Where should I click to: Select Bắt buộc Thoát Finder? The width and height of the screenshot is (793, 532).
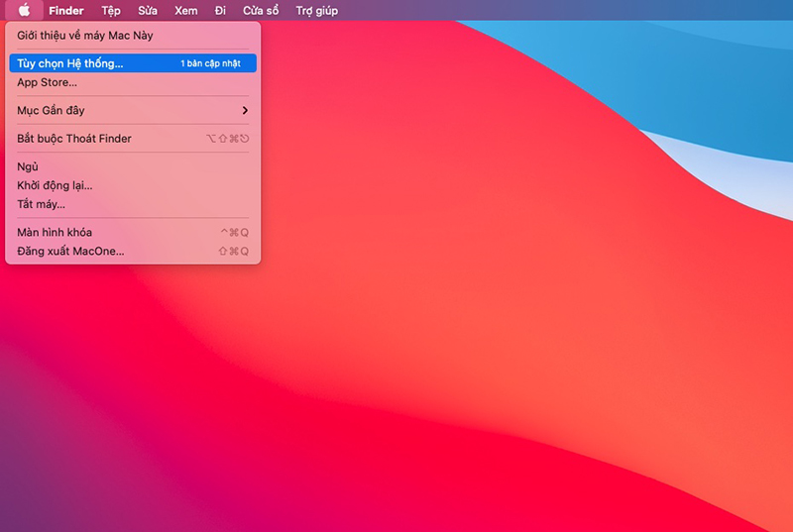[x=133, y=139]
